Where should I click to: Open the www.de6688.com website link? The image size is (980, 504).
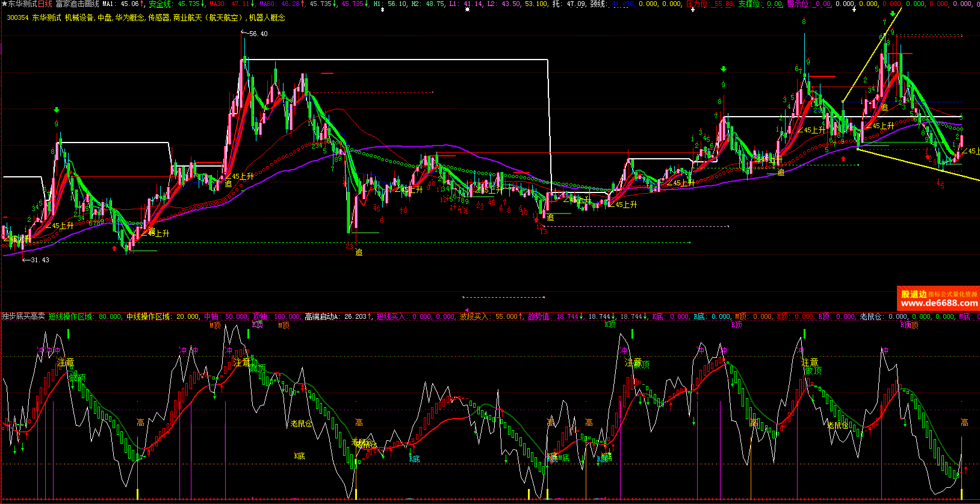[x=938, y=303]
